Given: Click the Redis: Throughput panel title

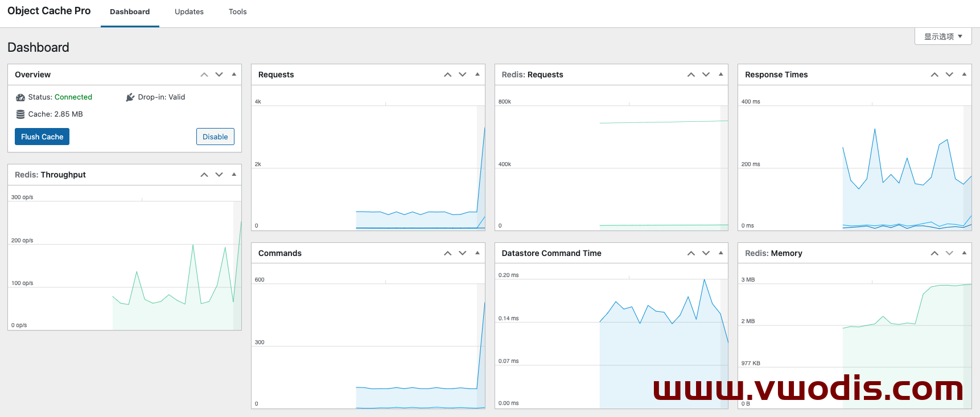Looking at the screenshot, I should pyautogui.click(x=50, y=175).
